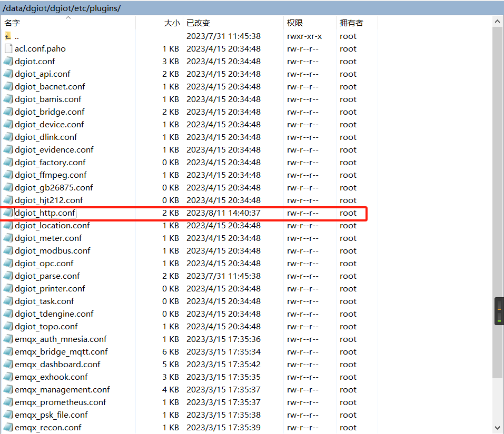The width and height of the screenshot is (504, 434).
Task: Click the path bar /data/dgiot/dgiot/etc/plugins/
Action: coord(252,8)
